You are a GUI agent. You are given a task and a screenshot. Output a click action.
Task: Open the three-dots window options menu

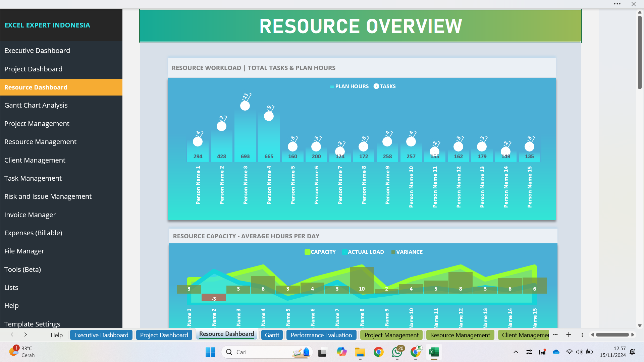pyautogui.click(x=617, y=4)
